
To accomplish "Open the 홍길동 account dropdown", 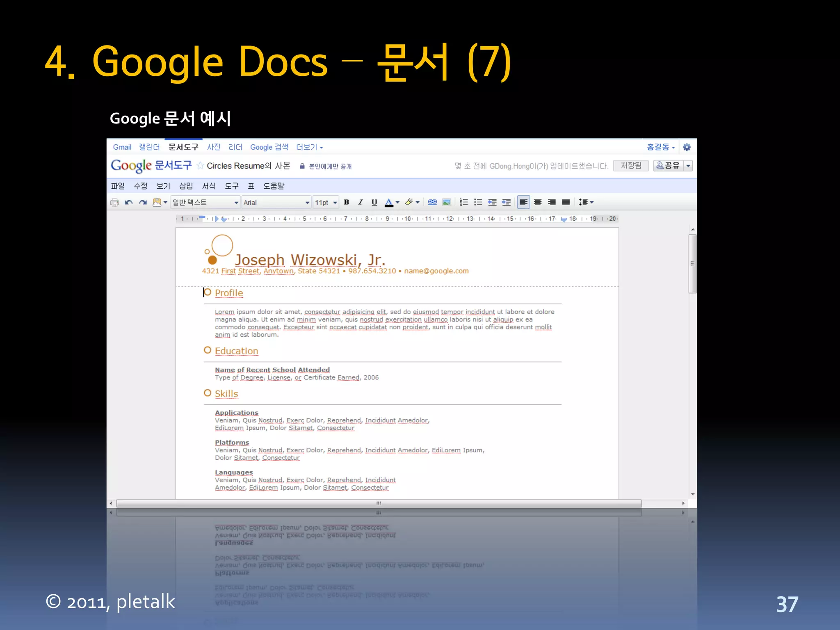I will coord(661,147).
